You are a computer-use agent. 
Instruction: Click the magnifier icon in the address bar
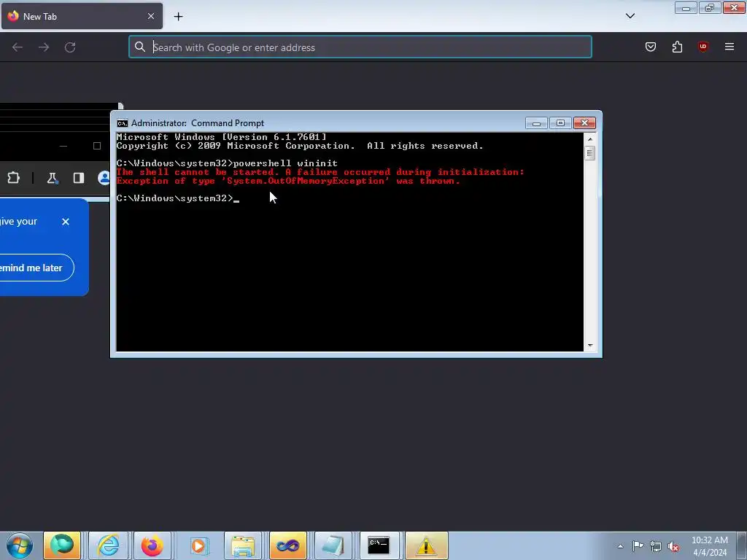point(139,47)
